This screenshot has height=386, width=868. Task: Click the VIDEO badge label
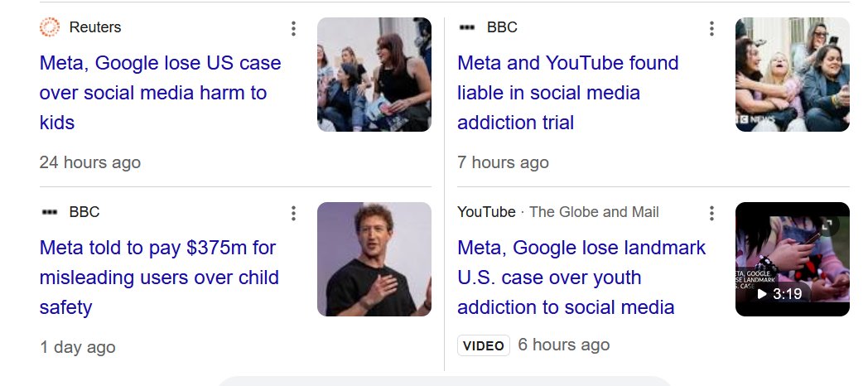coord(484,345)
